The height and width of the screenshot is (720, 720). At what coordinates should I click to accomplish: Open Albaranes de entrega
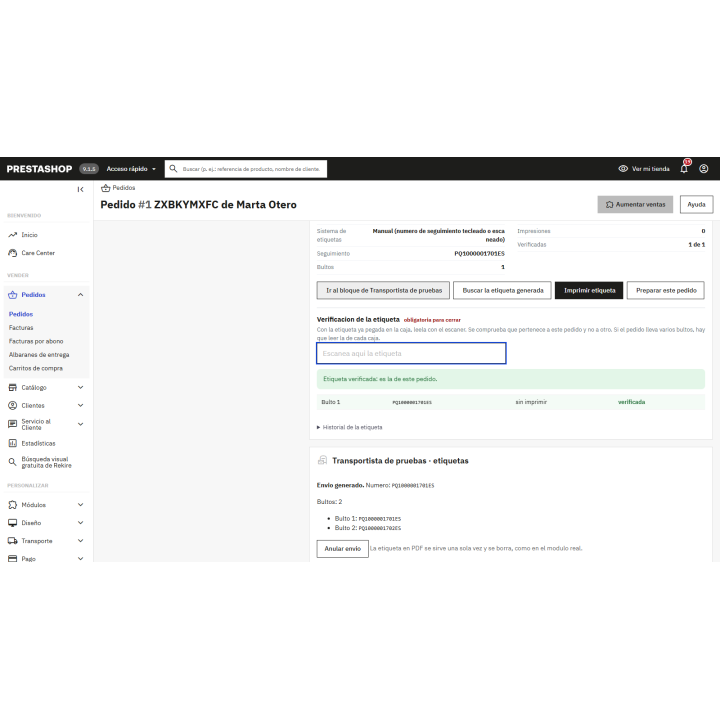click(39, 355)
